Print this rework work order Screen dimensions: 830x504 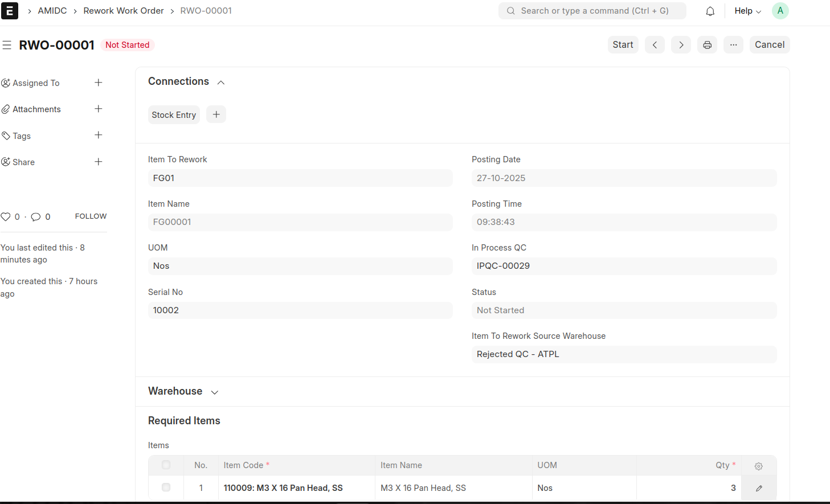(x=707, y=45)
